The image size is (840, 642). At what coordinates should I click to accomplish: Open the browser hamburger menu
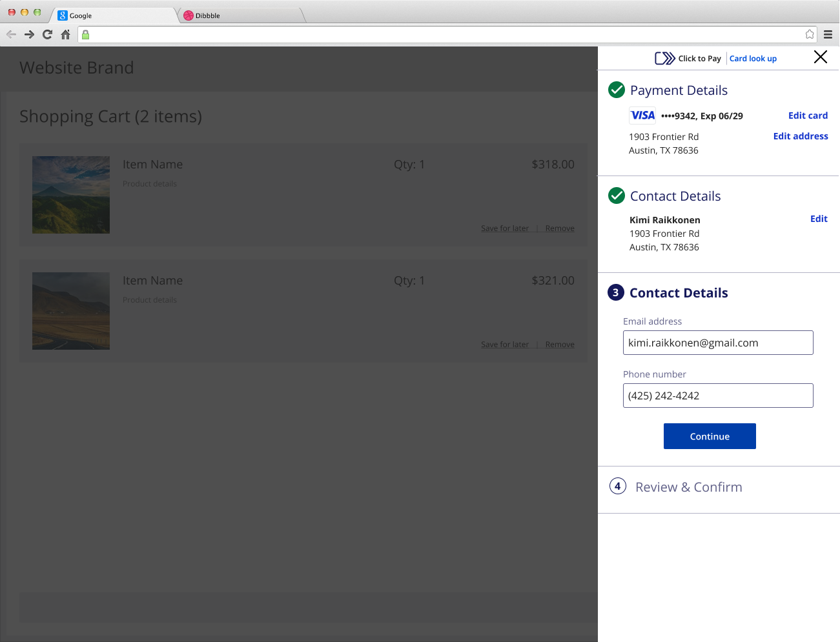click(x=828, y=35)
